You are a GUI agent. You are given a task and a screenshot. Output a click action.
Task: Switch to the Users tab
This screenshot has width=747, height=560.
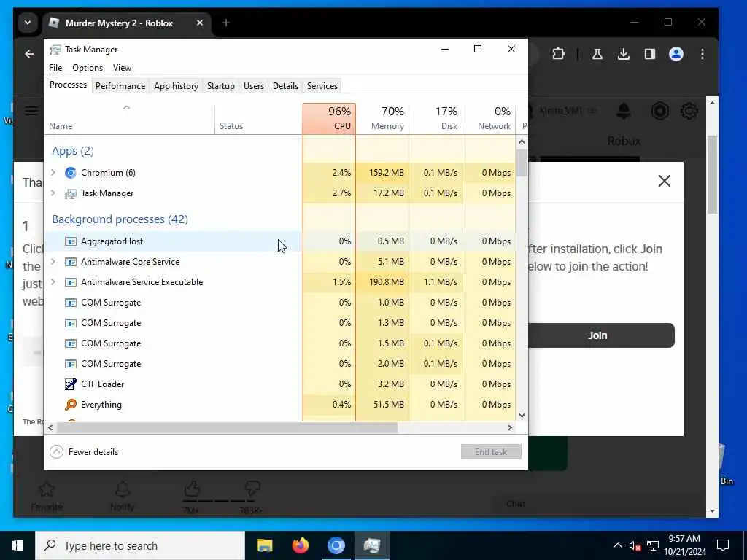253,86
